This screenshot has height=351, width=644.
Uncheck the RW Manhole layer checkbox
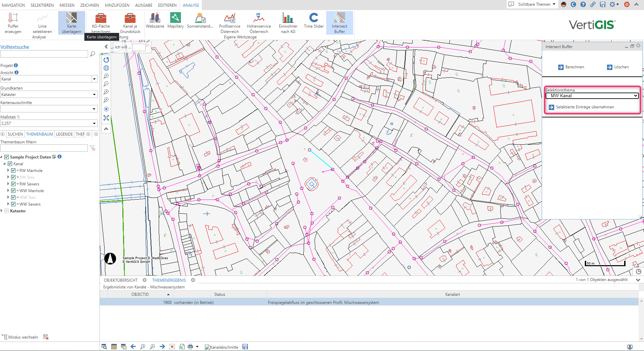point(13,171)
